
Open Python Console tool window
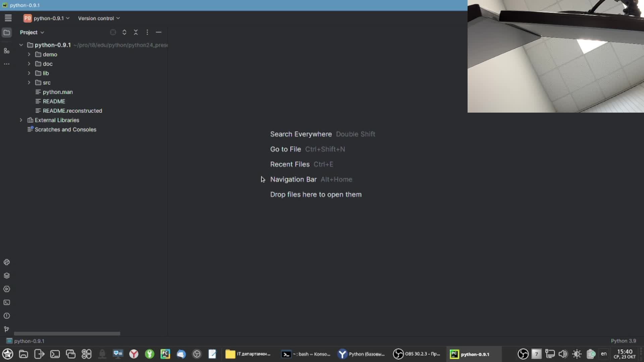(x=6, y=262)
